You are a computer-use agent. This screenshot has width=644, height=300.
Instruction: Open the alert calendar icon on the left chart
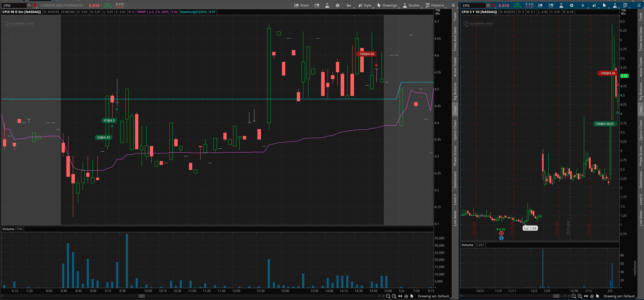tap(317, 5)
